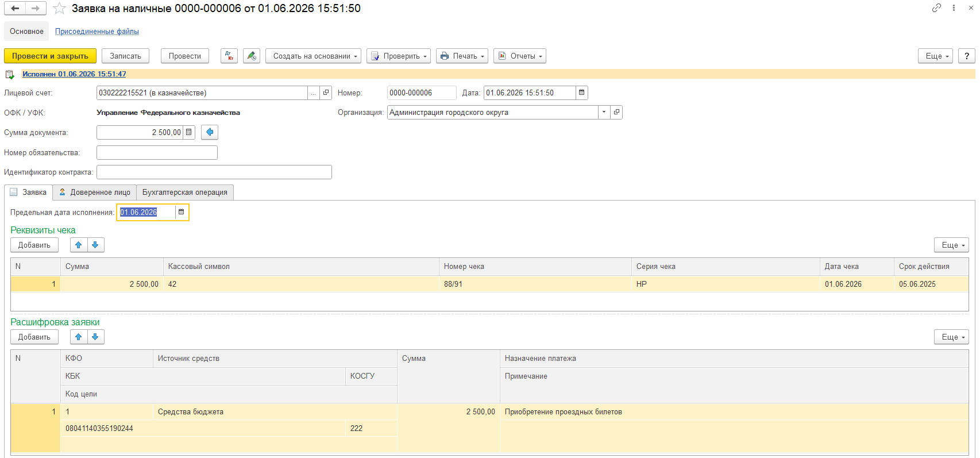Open calendar picker for Дата field
Viewport: 980px width, 458px height.
[x=581, y=93]
